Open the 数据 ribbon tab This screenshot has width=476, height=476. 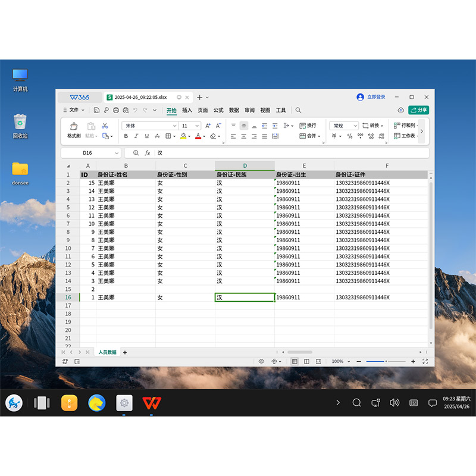coord(234,110)
